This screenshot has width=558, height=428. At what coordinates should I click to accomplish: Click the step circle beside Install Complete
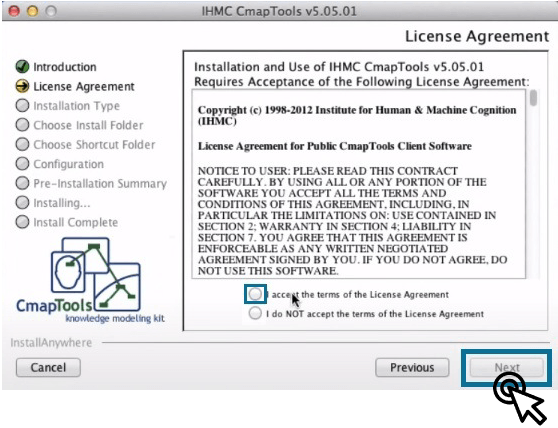[22, 222]
